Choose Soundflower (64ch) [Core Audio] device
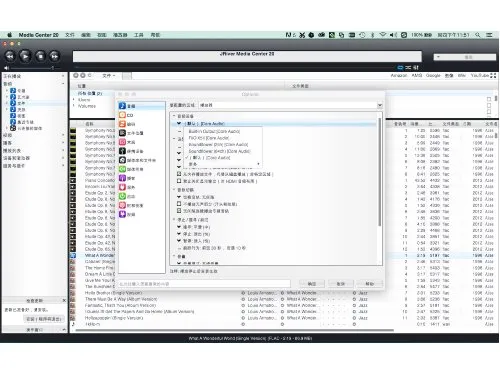Viewport: 500px width, 375px height. [x=219, y=151]
